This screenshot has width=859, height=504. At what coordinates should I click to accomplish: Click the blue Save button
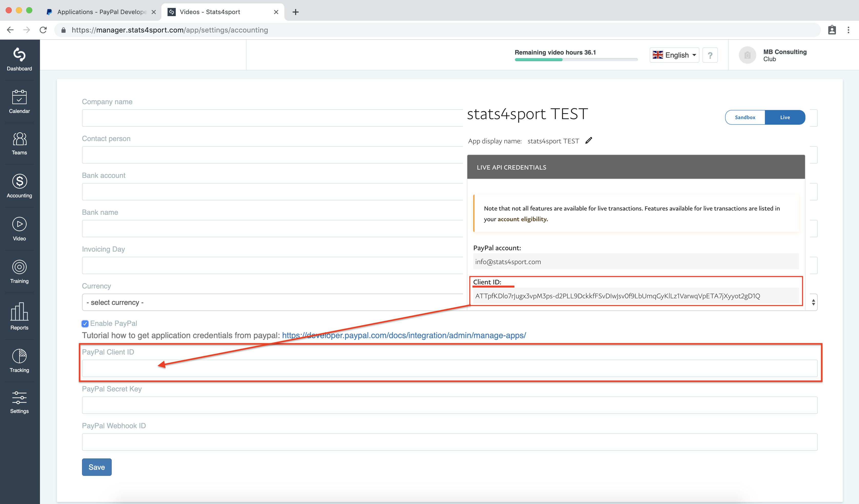pos(97,467)
